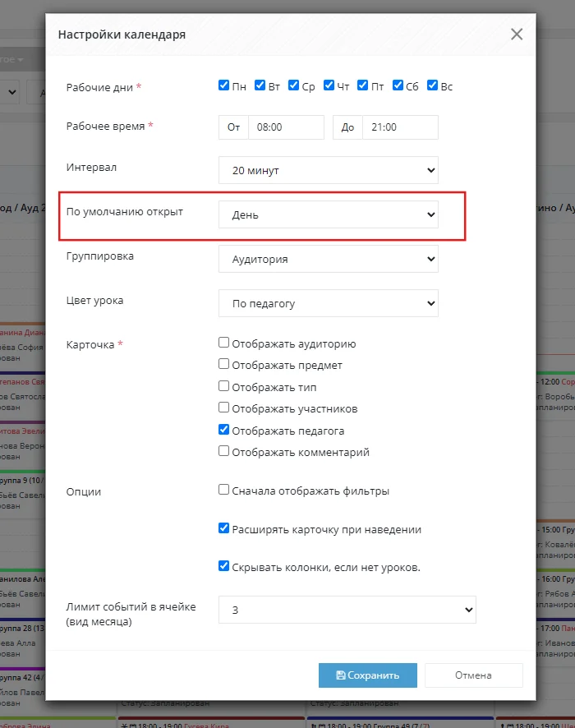This screenshot has height=728, width=575.
Task: Open the Интервал dropdown showing 20 минут
Action: (x=329, y=170)
